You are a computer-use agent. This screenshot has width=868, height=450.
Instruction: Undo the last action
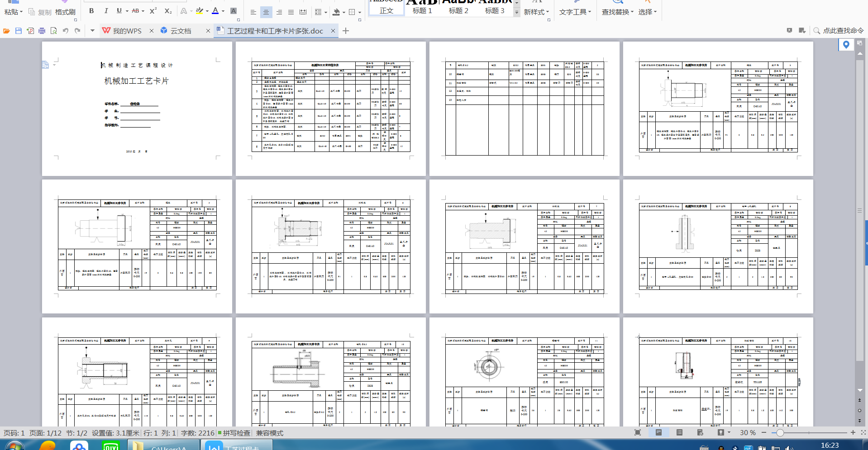[66, 31]
